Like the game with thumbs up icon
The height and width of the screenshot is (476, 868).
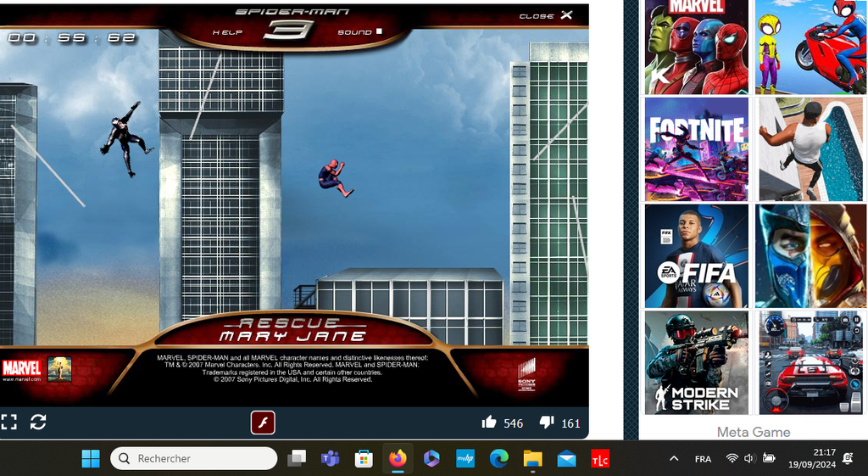pos(489,423)
